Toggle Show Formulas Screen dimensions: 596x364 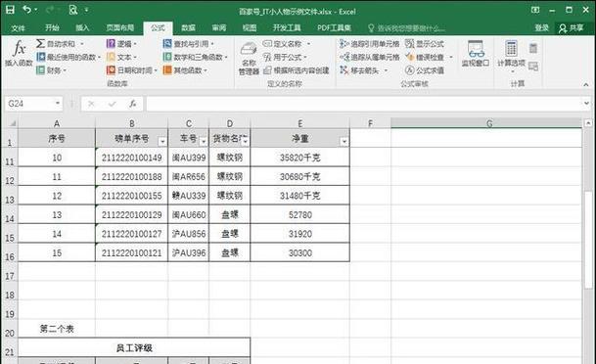pyautogui.click(x=425, y=44)
